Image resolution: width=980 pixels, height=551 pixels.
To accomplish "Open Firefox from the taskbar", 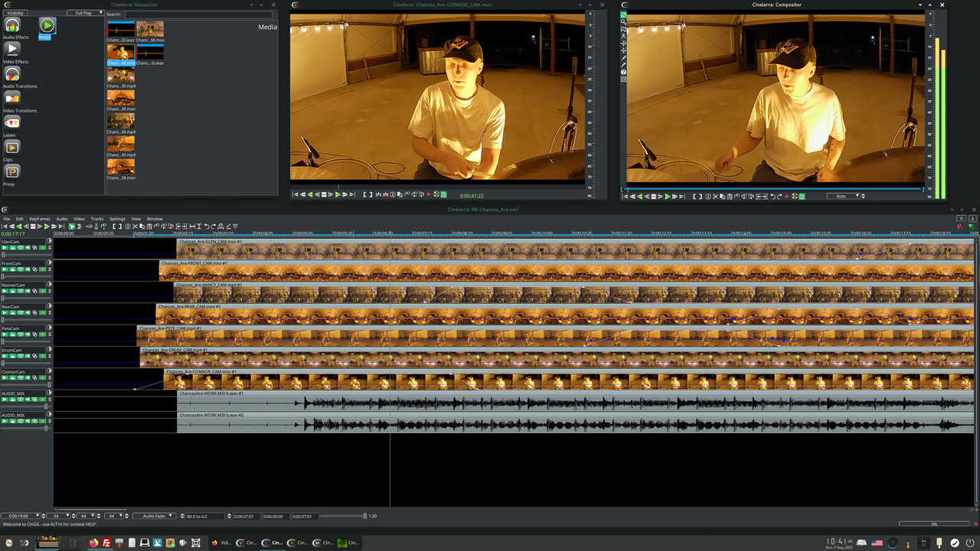I will [x=93, y=543].
